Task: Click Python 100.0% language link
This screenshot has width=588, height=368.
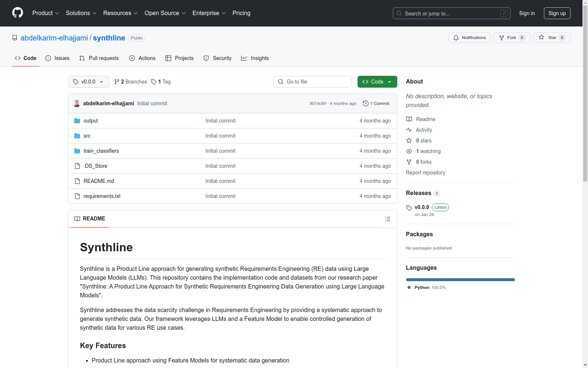Action: [x=427, y=287]
